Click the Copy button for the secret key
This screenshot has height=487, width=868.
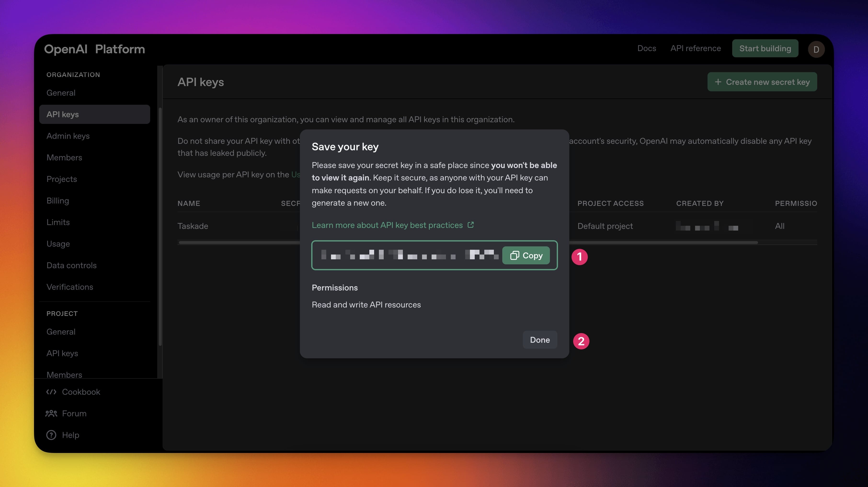coord(526,255)
